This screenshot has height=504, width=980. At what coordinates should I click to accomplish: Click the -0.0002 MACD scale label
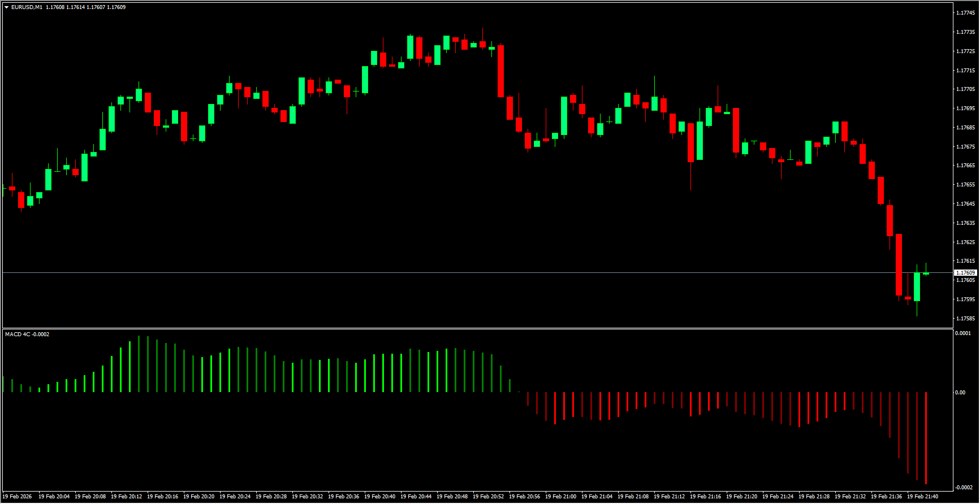coord(964,488)
